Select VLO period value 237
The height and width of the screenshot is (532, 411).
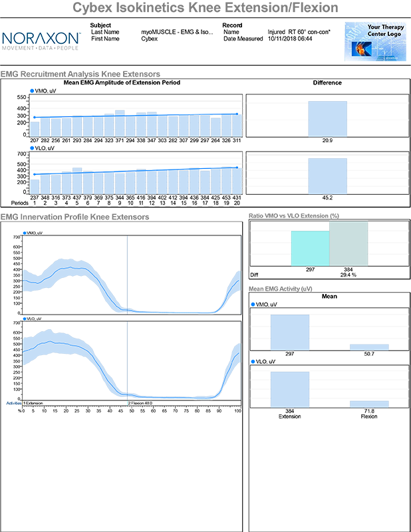tap(35, 198)
